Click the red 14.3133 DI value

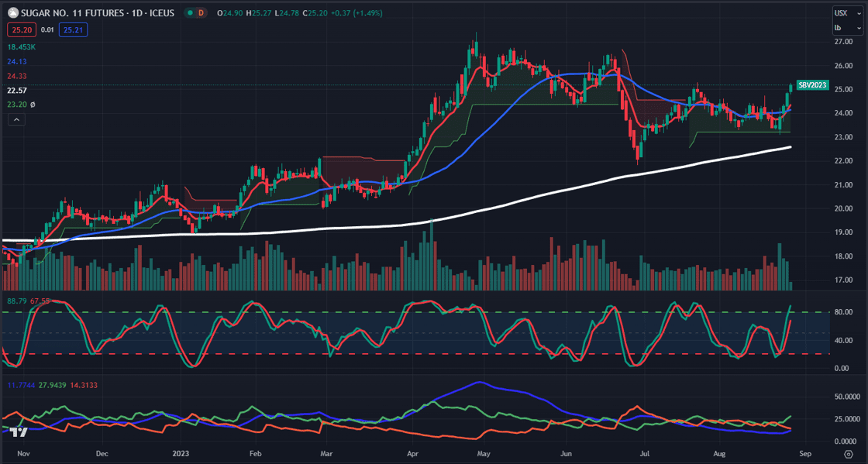[84, 385]
